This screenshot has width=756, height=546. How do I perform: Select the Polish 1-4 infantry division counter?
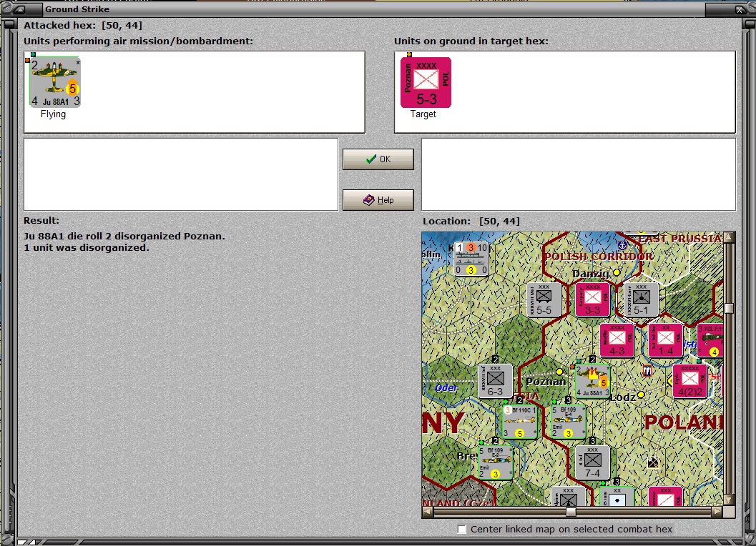[x=666, y=340]
